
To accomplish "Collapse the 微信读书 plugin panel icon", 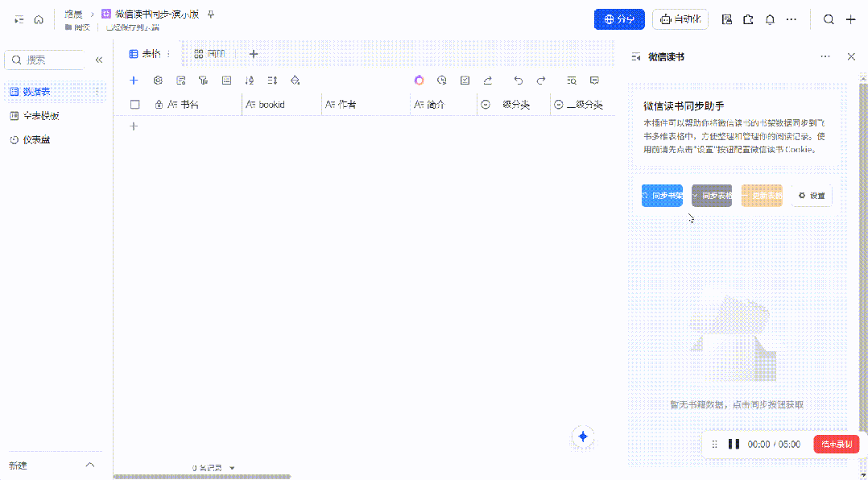I will click(x=636, y=56).
